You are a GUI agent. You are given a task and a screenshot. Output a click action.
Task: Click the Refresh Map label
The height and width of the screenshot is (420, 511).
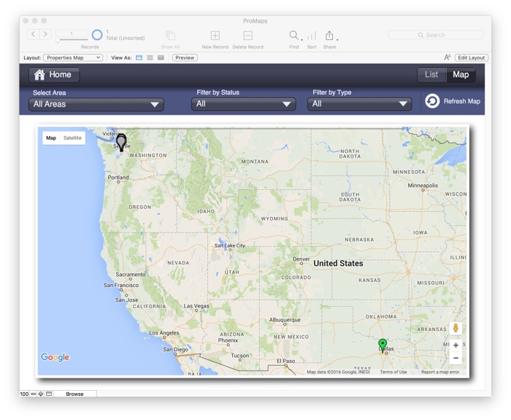coord(462,102)
